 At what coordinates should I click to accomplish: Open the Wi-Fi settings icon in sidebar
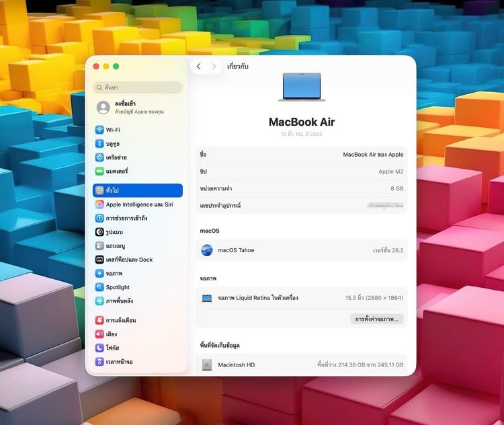click(99, 130)
